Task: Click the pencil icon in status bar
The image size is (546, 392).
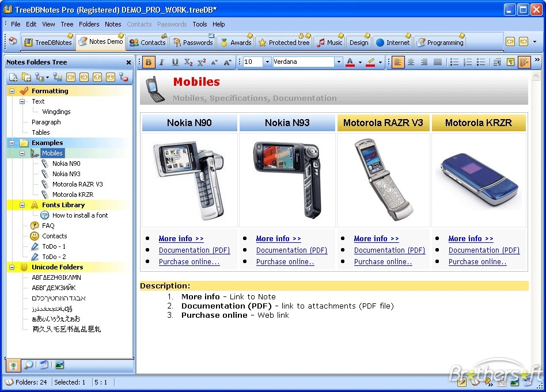Action: (x=462, y=383)
